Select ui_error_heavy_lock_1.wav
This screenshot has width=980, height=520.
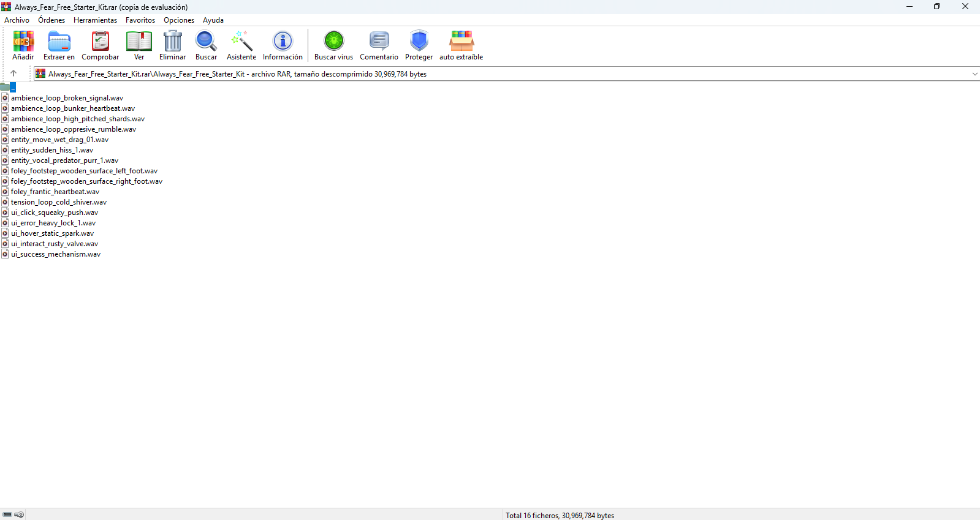tap(53, 223)
